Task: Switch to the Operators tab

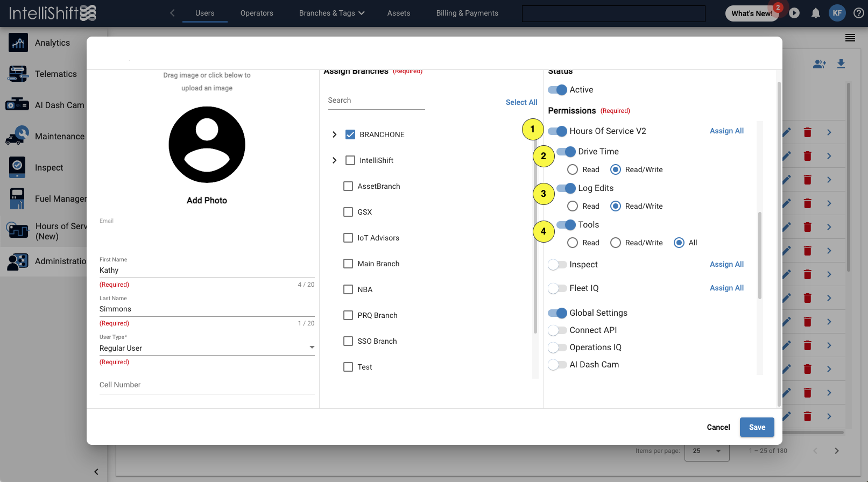Action: (257, 13)
